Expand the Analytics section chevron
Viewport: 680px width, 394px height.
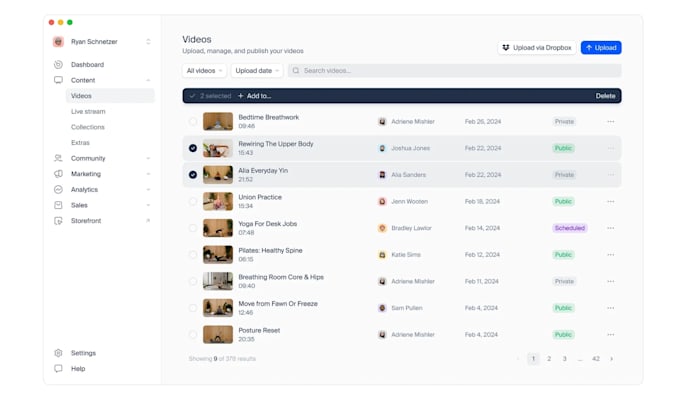(148, 189)
